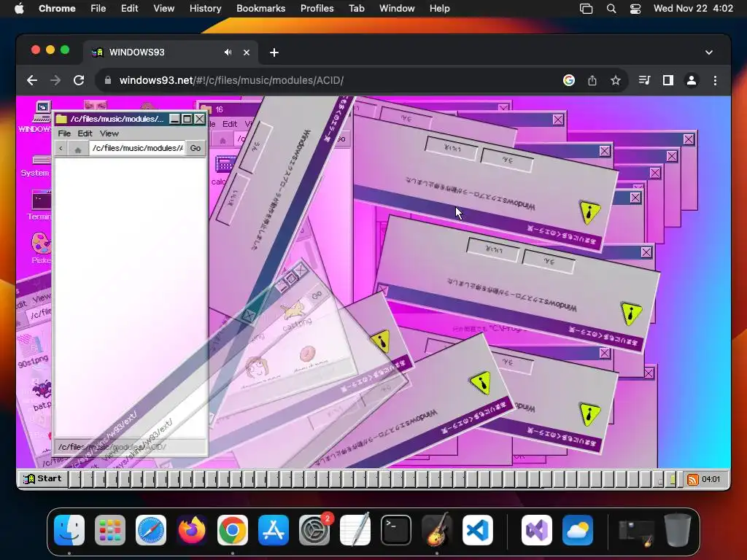Image resolution: width=747 pixels, height=560 pixels.
Task: Open Edit menu in music modules explorer
Action: (85, 133)
